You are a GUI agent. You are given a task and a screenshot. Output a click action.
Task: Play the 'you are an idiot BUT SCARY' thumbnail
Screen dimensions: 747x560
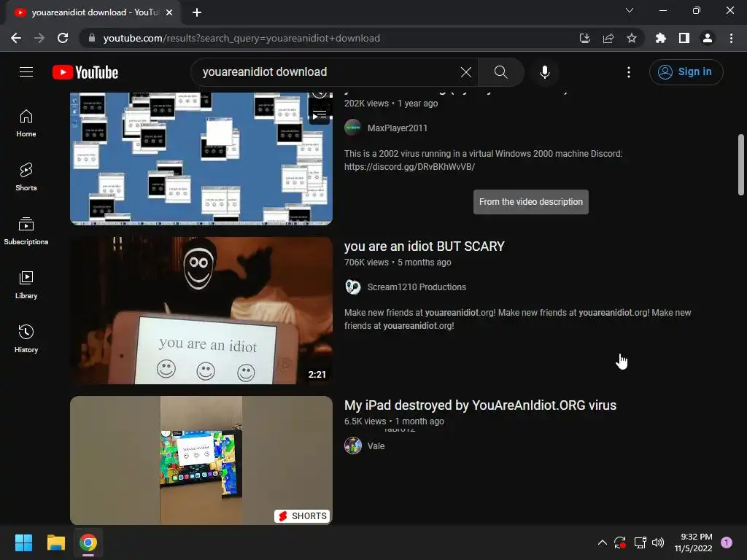tap(201, 311)
